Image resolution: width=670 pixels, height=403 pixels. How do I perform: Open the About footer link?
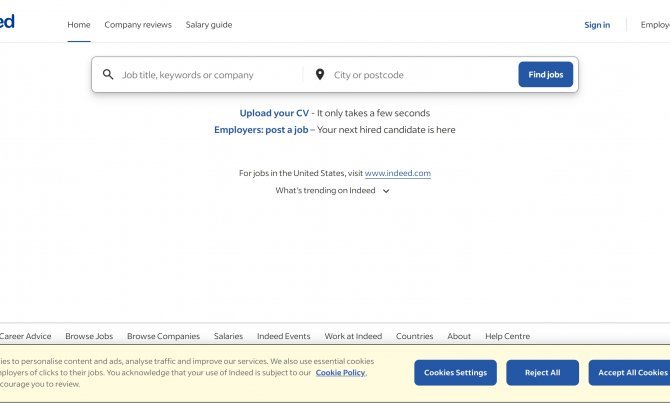click(x=459, y=336)
